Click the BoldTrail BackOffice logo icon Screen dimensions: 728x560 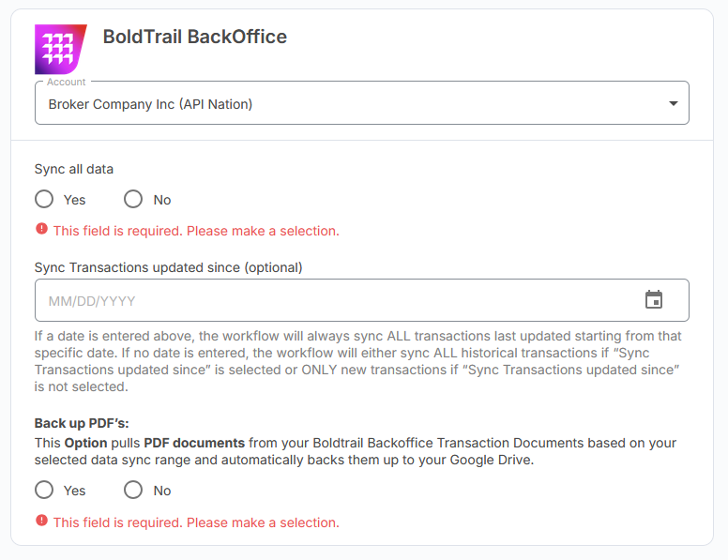tap(60, 49)
